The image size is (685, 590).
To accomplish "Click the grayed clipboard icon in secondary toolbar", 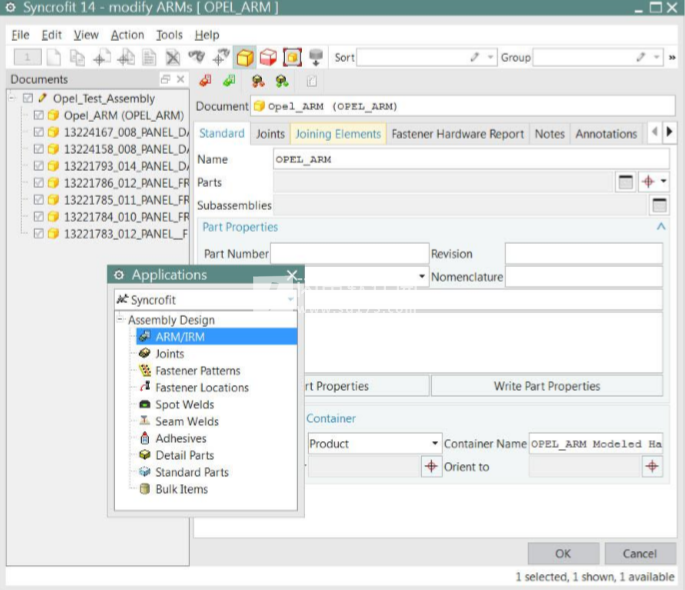I will coord(311,81).
